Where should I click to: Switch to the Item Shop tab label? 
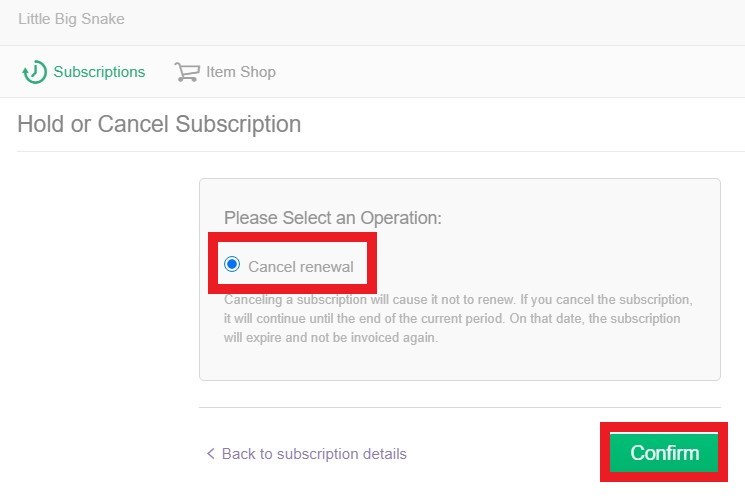[x=240, y=72]
